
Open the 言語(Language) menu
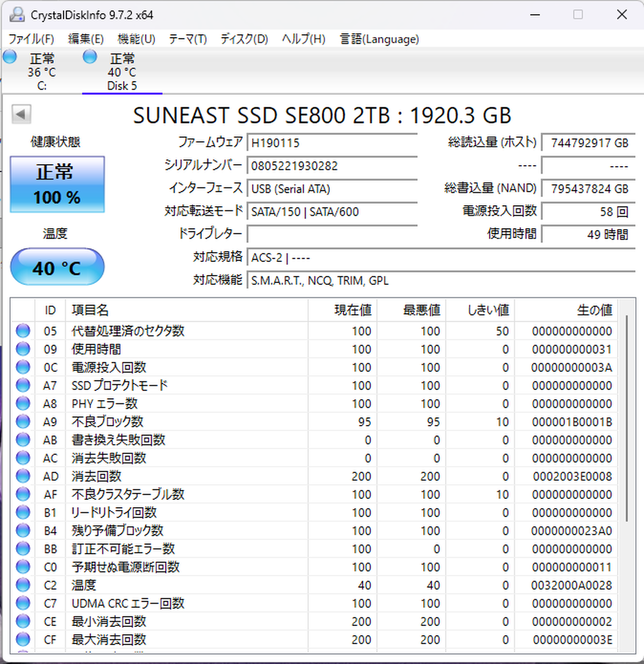379,39
